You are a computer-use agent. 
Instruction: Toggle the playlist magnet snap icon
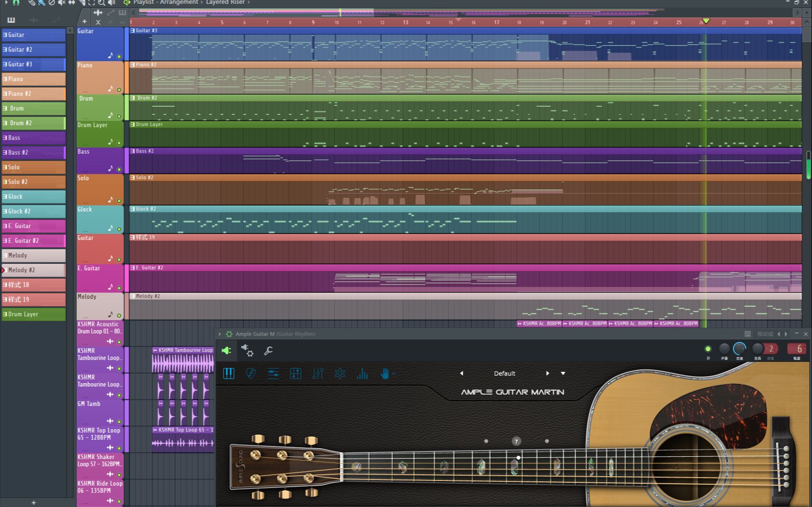click(16, 2)
